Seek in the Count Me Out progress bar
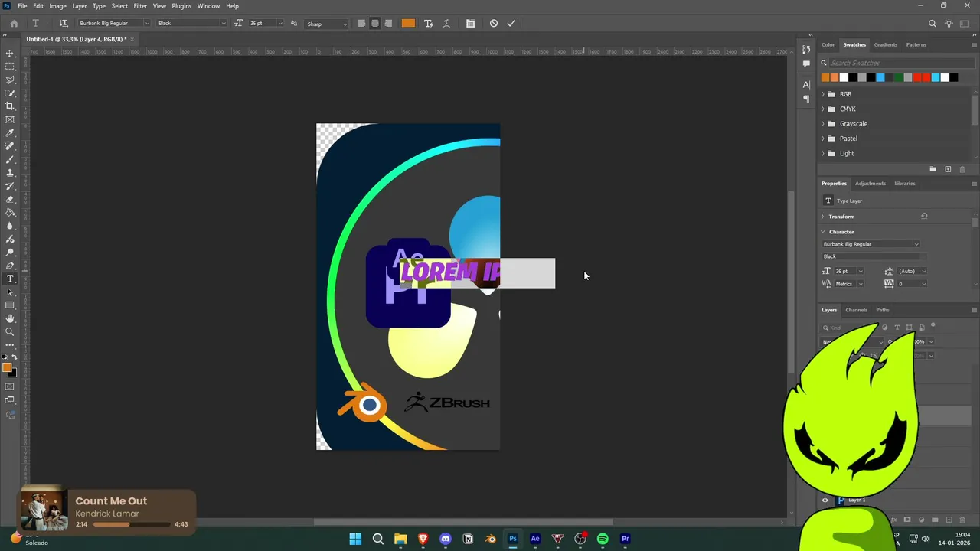This screenshot has height=551, width=980. (131, 524)
